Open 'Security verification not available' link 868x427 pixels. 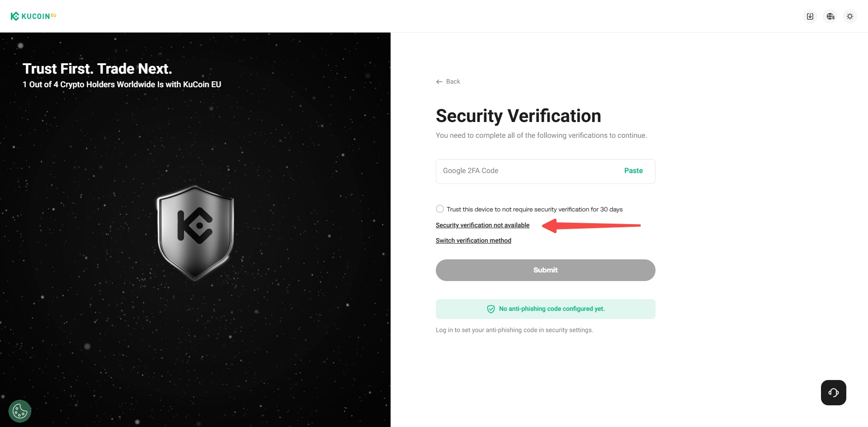[482, 225]
